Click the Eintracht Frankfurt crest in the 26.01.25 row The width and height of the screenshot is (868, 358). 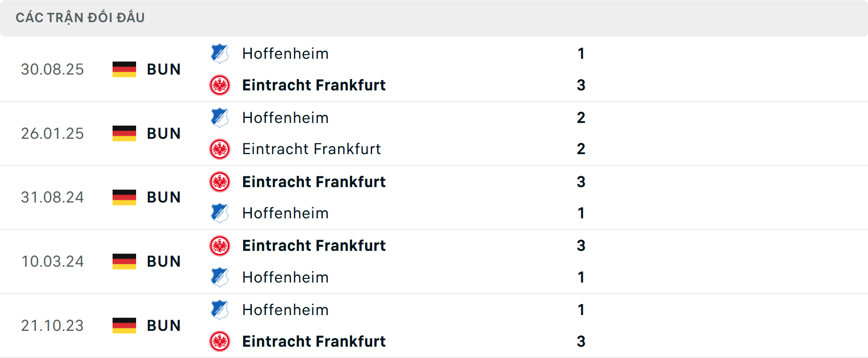click(x=220, y=149)
